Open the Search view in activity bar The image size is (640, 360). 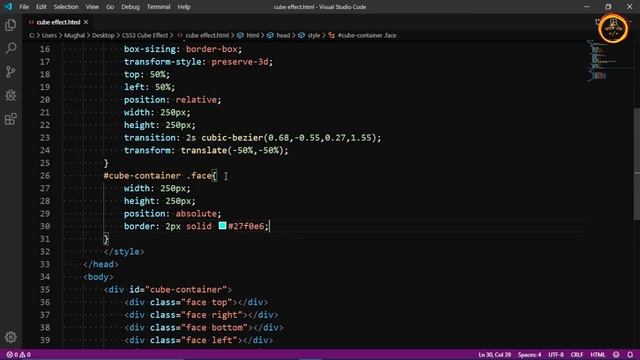[11, 49]
